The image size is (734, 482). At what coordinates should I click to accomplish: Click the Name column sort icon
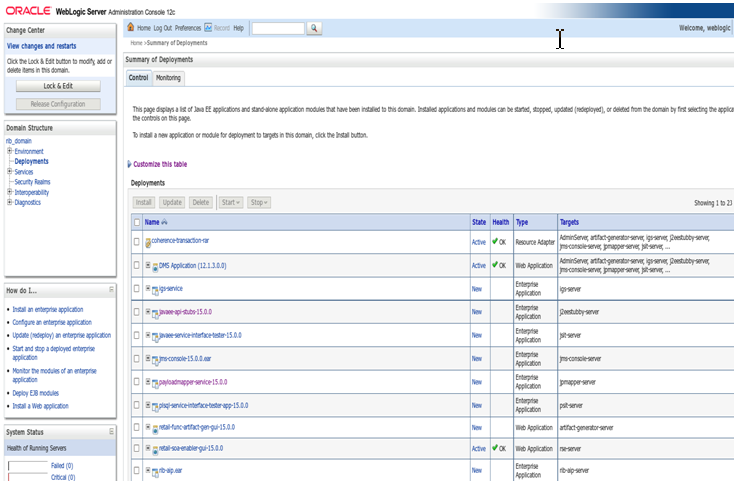click(x=164, y=222)
